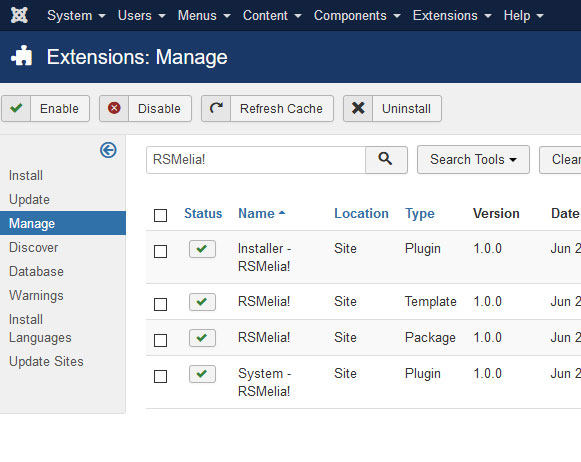
Task: Click the Disable button label
Action: click(x=159, y=109)
